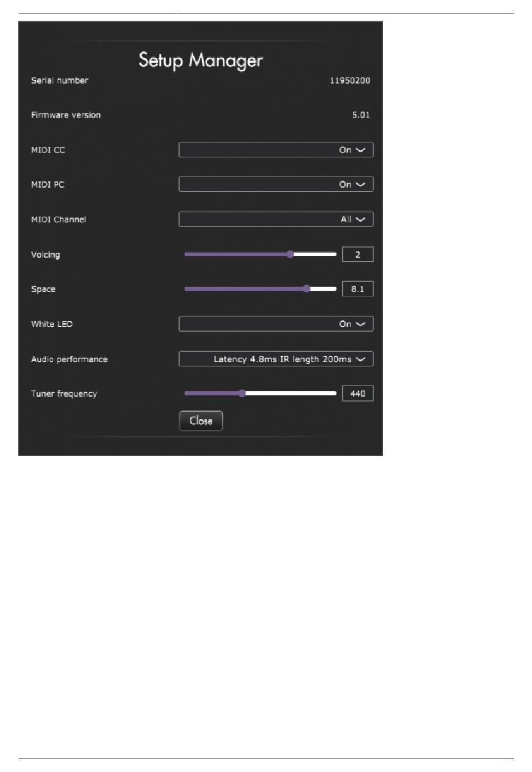Image resolution: width=532 pixels, height=772 pixels.
Task: Click the Space value field showing 8.1
Action: point(358,289)
